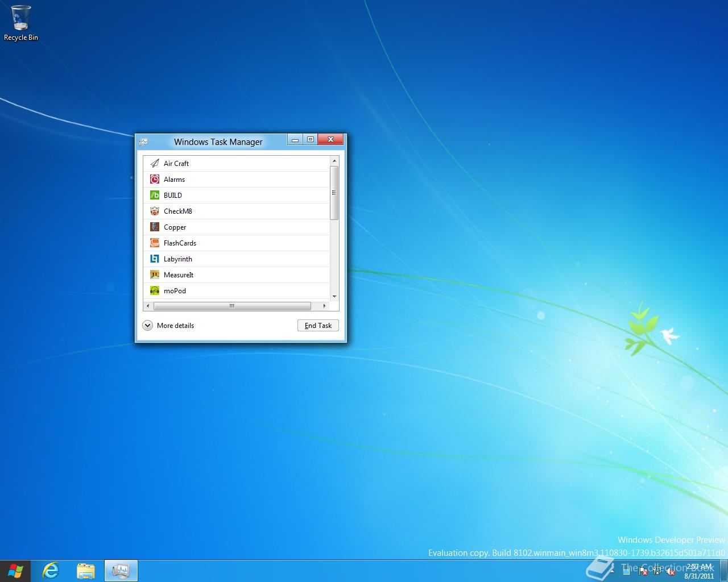Click Task Manager taskbar button
This screenshot has height=582, width=728.
click(121, 571)
